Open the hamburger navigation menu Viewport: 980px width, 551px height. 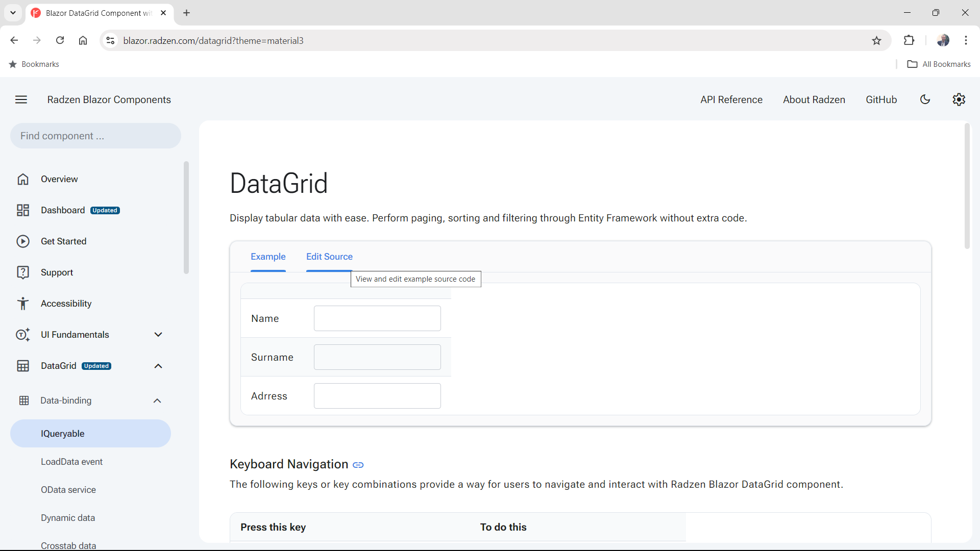21,99
